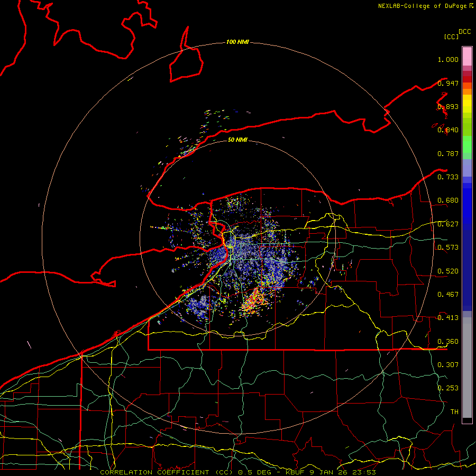
Task: Click the 0.307 scale value
Action: [x=448, y=365]
